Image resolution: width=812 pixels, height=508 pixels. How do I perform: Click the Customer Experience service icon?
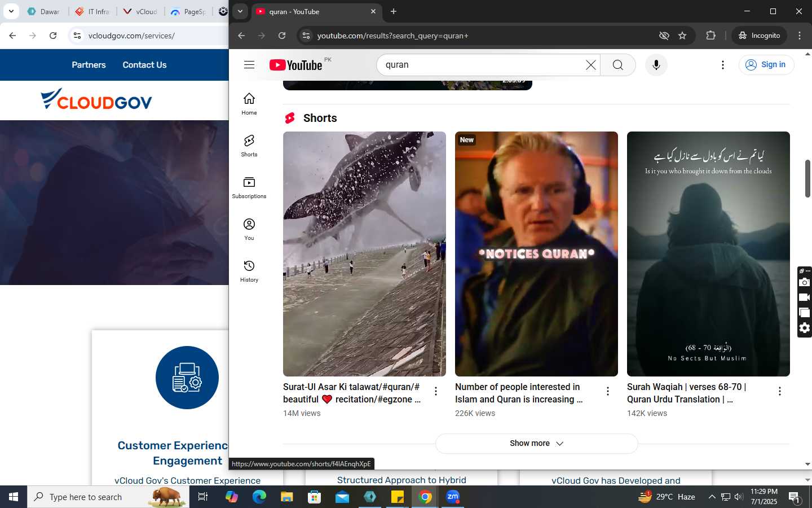[x=187, y=378]
